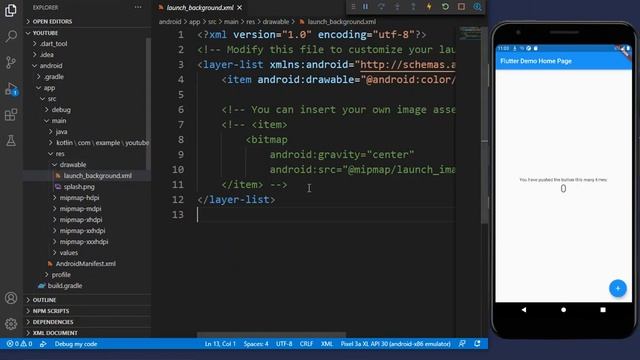640x360 pixels.
Task: Tap the plus floating button in emulator
Action: click(618, 288)
